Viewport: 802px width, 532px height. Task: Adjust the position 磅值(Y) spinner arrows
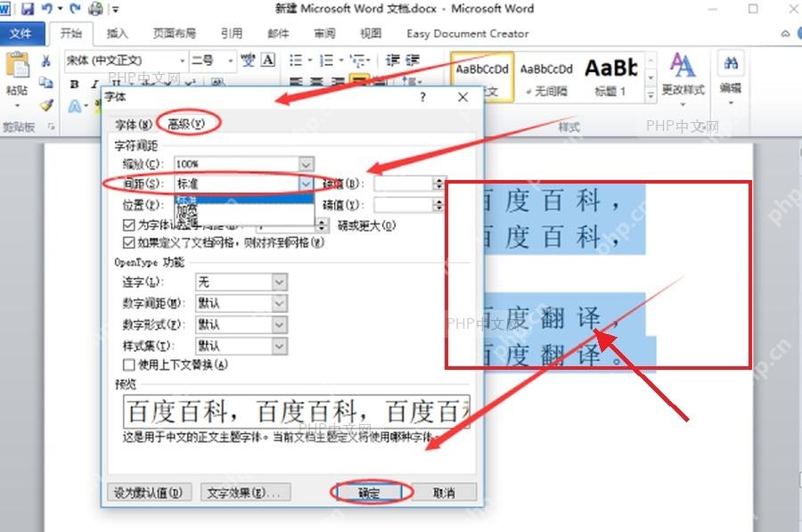click(x=438, y=205)
